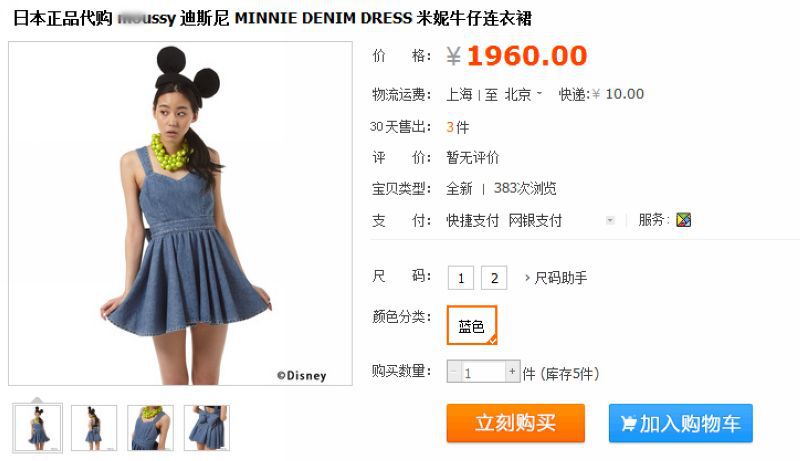The image size is (800, 461).
Task: Open the 尺码助手 size helper
Action: click(x=556, y=278)
